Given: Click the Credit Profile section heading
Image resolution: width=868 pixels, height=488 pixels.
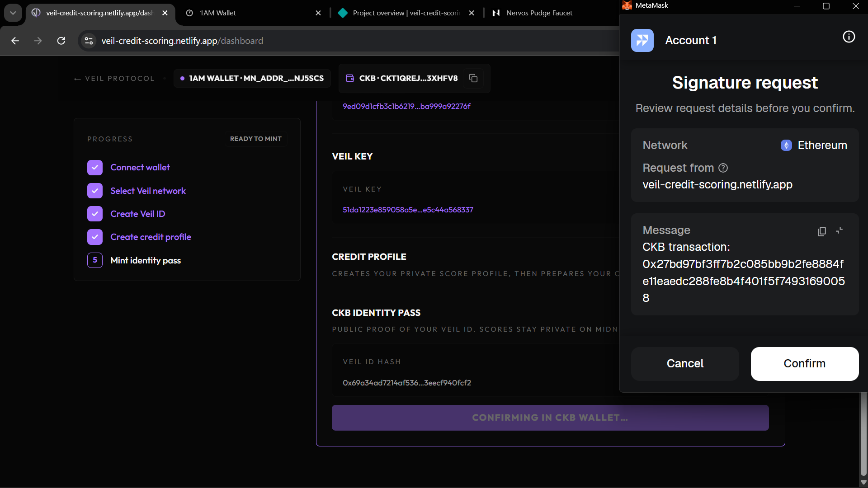Looking at the screenshot, I should click(369, 257).
